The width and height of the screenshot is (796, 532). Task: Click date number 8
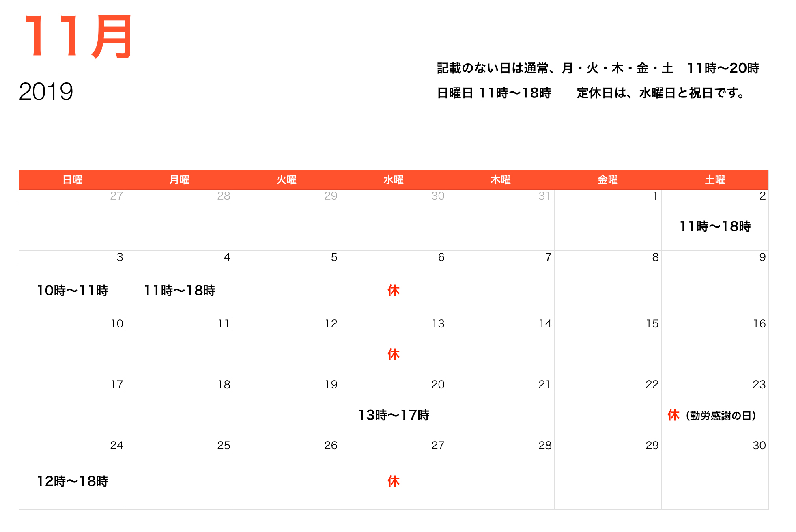point(655,257)
